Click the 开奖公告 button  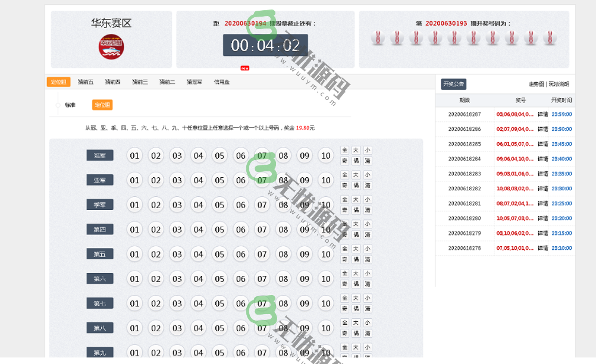453,84
